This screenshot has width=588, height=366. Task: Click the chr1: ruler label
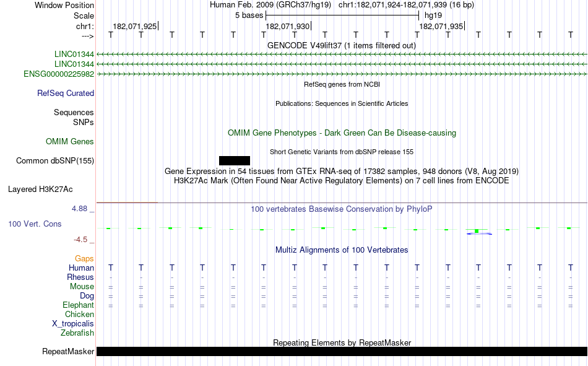click(x=85, y=26)
